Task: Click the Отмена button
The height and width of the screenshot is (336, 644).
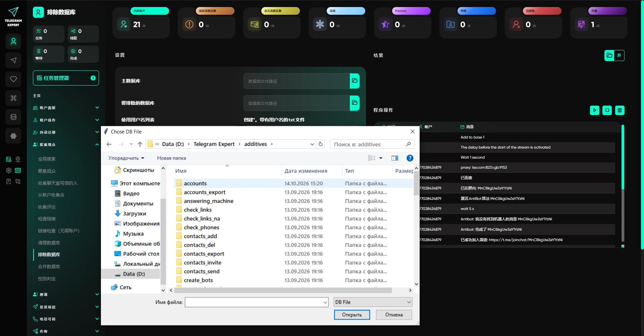Action: 394,315
